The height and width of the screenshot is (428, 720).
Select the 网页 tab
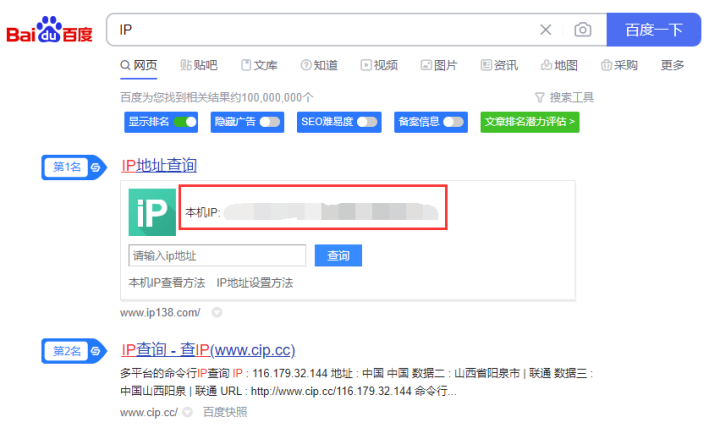click(139, 65)
